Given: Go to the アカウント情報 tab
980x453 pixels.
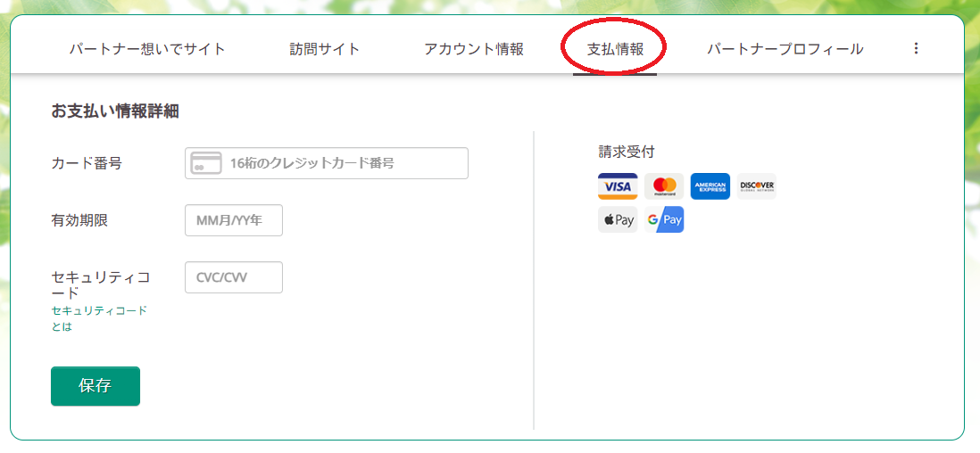Looking at the screenshot, I should (474, 49).
